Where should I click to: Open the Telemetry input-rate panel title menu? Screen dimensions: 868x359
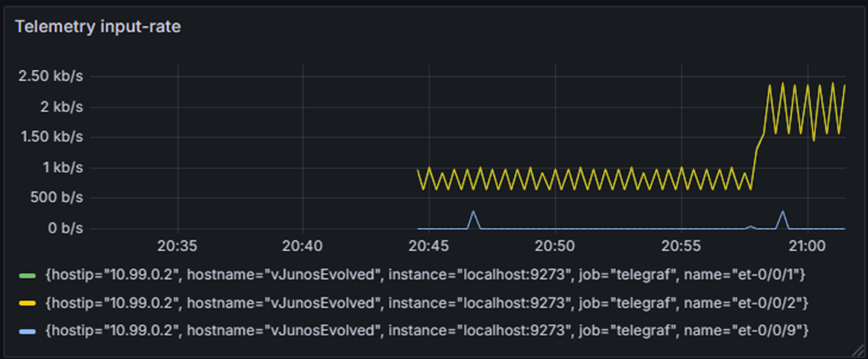(97, 27)
